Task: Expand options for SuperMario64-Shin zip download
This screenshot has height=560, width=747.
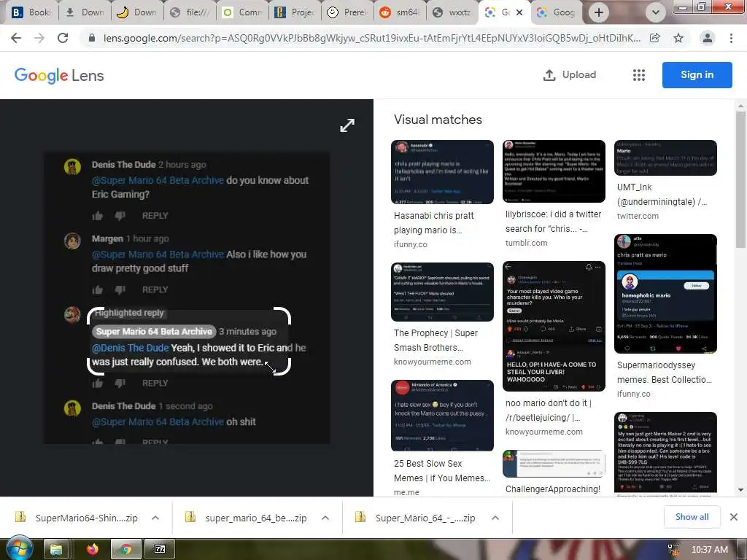Action: (155, 518)
